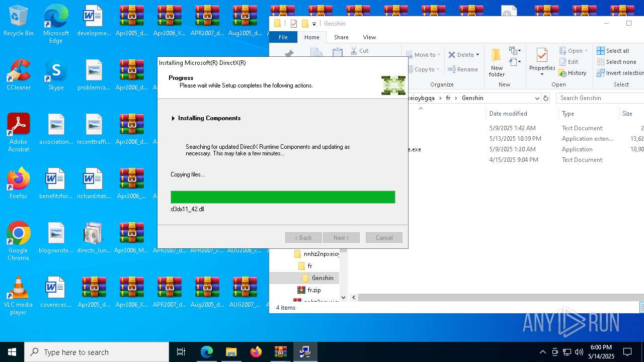Click the DirectX setup taskbar icon

[x=305, y=352]
